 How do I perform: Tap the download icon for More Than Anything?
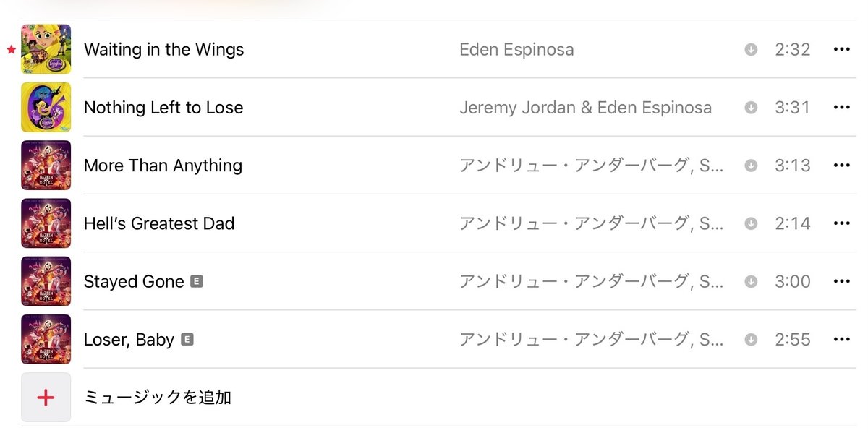[751, 166]
